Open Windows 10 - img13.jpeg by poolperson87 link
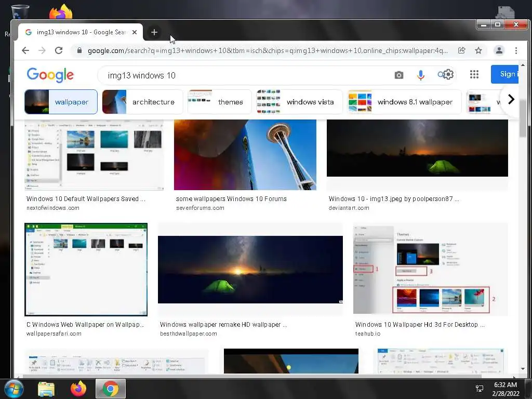The width and height of the screenshot is (532, 399). click(x=394, y=199)
